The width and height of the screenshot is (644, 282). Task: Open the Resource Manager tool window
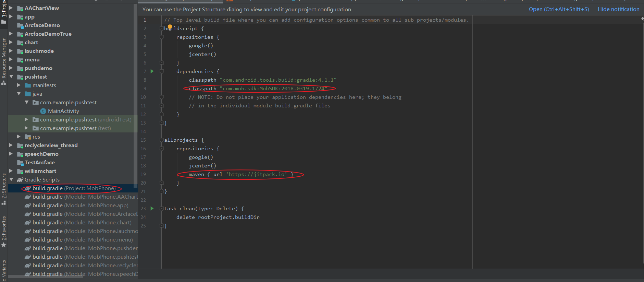coord(4,62)
